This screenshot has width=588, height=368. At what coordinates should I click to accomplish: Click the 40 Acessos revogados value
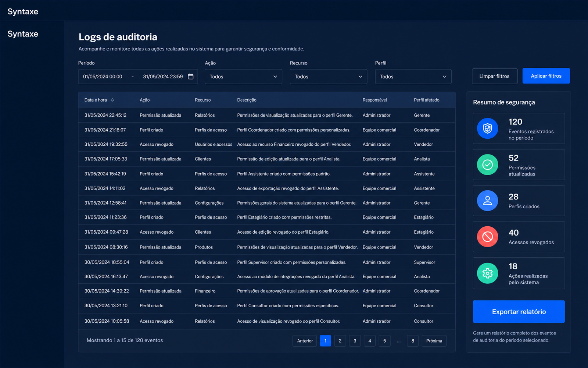[513, 233]
